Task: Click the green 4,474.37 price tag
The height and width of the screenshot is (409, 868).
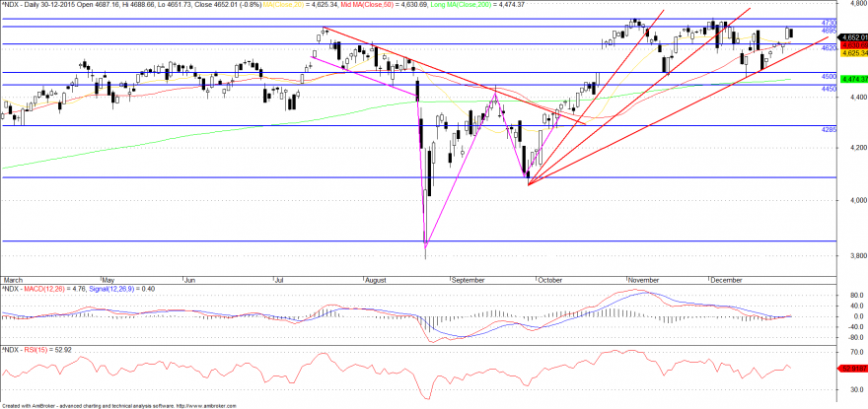Action: [x=853, y=79]
